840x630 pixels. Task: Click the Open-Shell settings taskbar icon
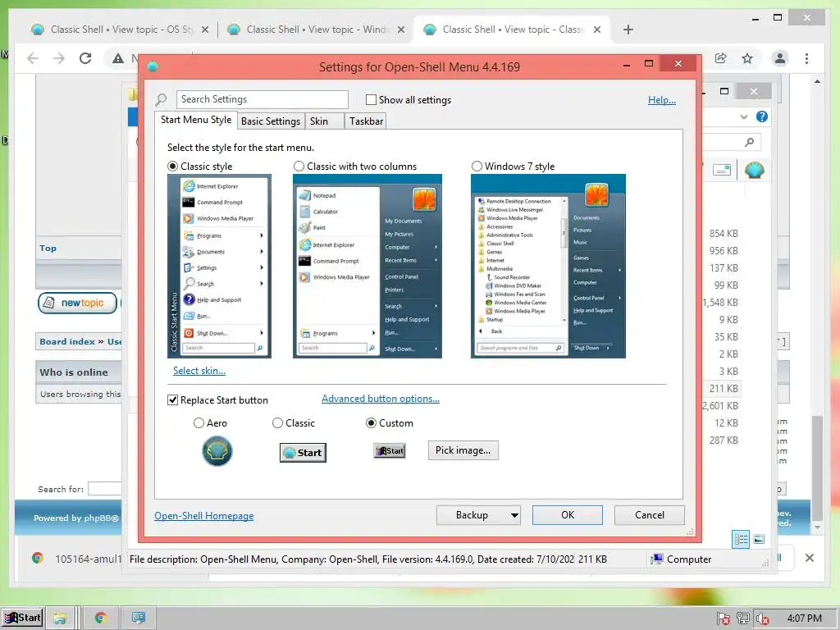[x=138, y=619]
